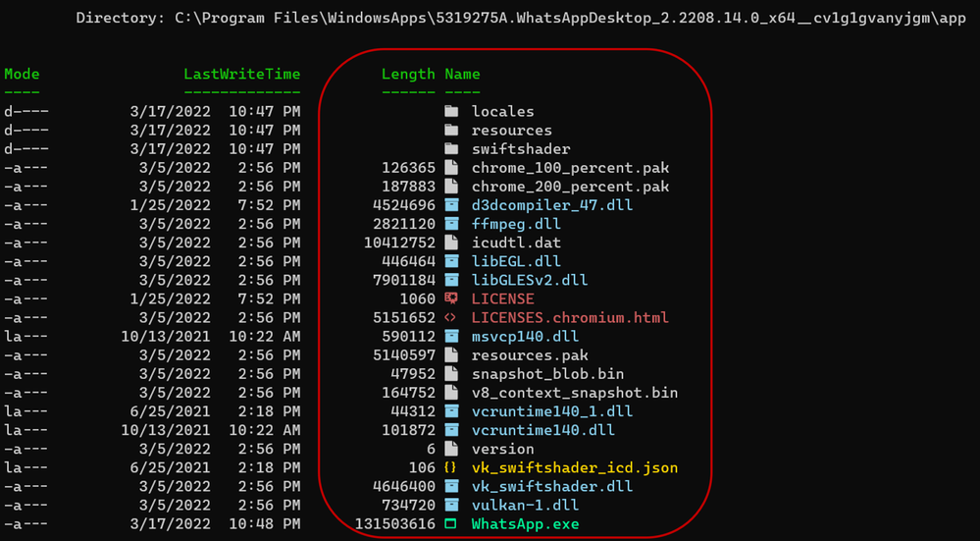Click the DLL icon beside msvcp140.dll
This screenshot has height=541, width=980.
(451, 337)
